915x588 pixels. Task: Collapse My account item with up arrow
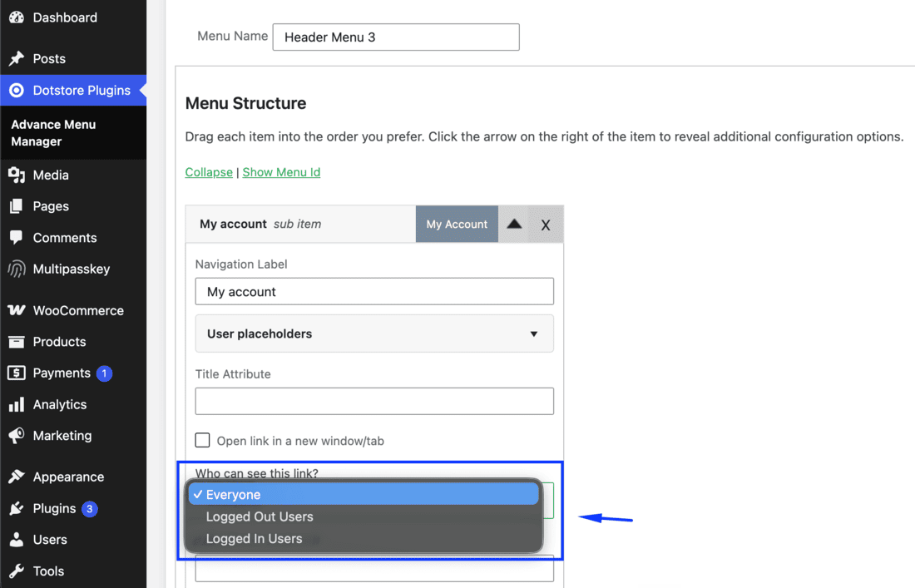click(x=513, y=224)
